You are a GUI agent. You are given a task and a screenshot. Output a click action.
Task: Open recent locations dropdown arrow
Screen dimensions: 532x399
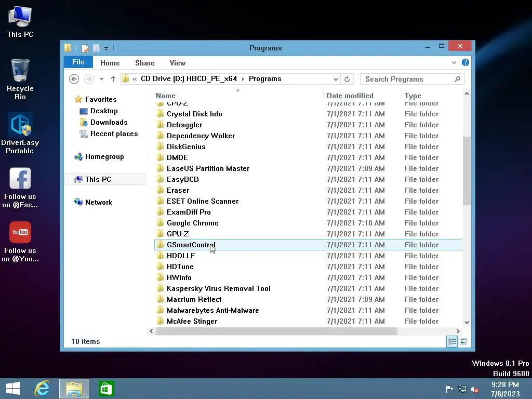coord(101,79)
